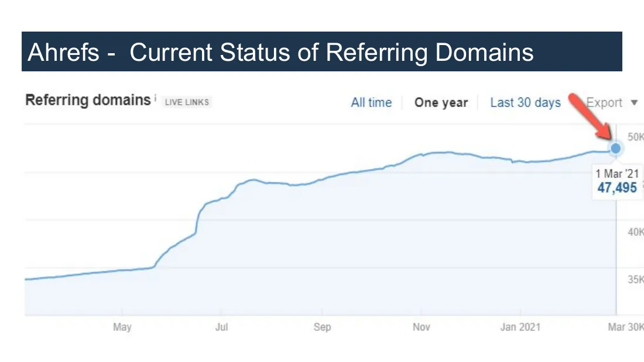Click the Referring domains heading

pos(88,100)
